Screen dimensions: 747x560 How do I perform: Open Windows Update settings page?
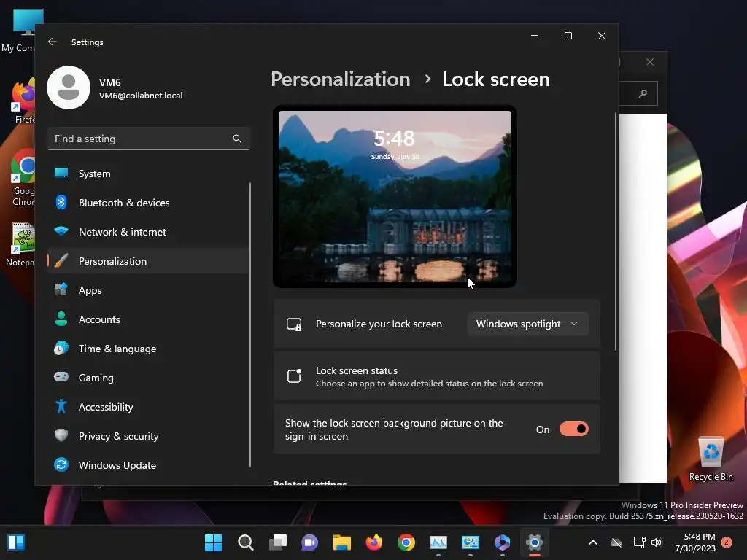(x=148, y=464)
